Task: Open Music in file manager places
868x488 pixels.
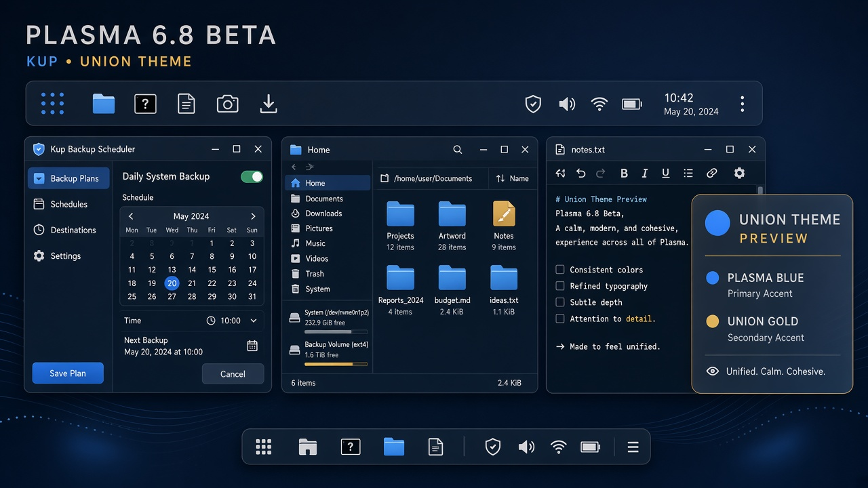Action: [328, 243]
